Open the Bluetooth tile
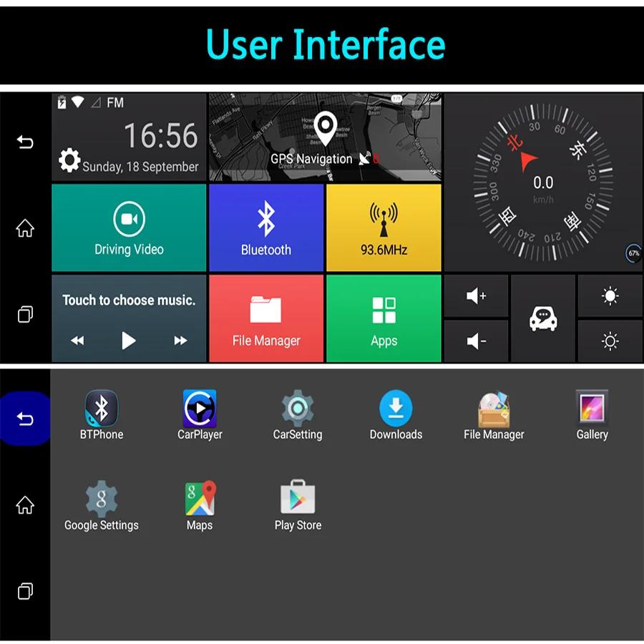Image resolution: width=644 pixels, height=644 pixels. pyautogui.click(x=266, y=228)
